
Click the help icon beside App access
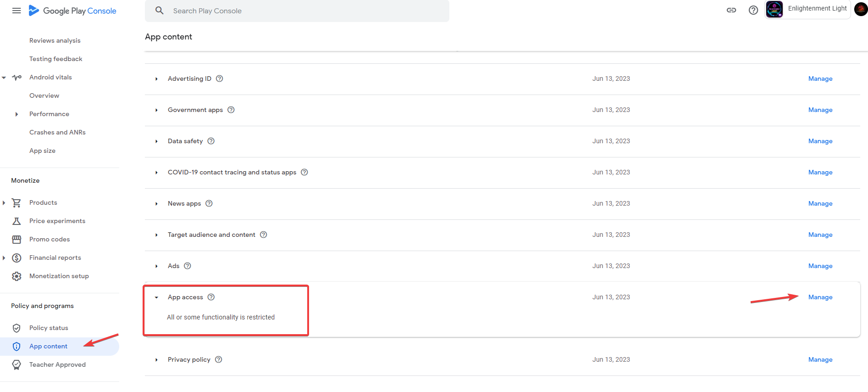211,297
